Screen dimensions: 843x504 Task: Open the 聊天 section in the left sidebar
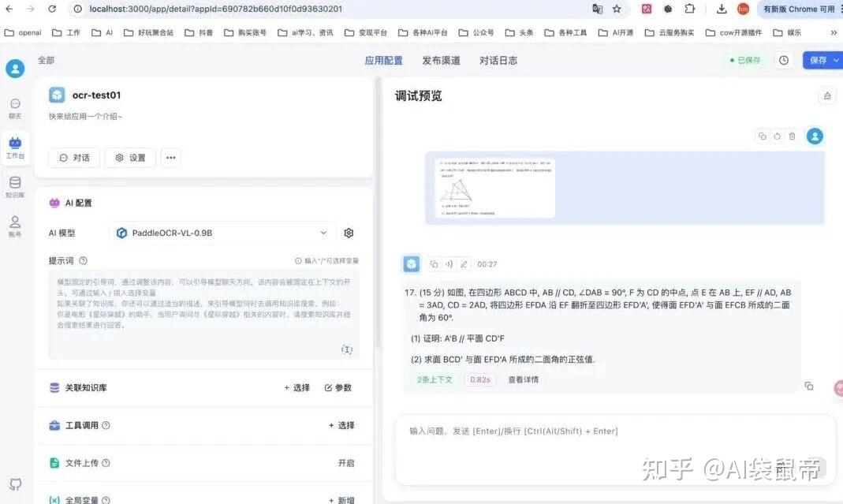tap(16, 108)
